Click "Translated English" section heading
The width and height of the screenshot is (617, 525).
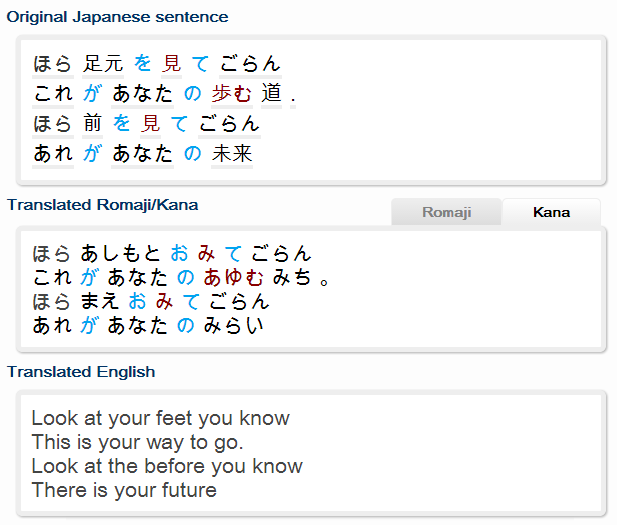[81, 372]
